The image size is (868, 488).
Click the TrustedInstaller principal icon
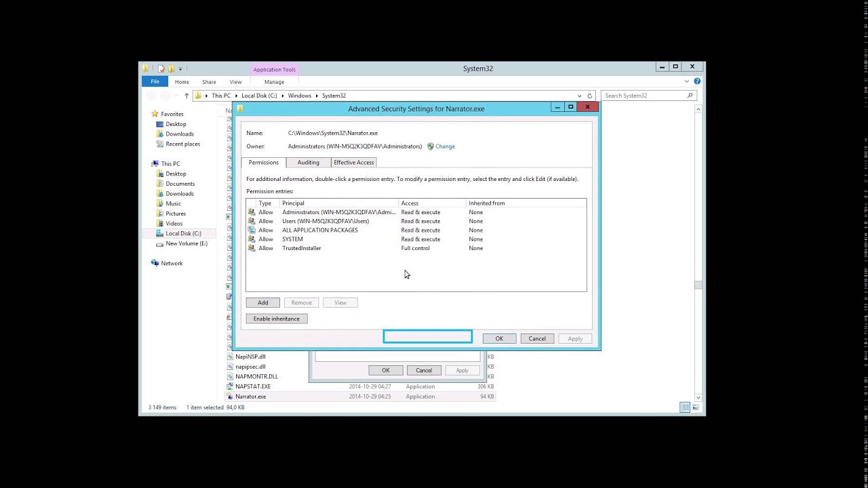(252, 248)
